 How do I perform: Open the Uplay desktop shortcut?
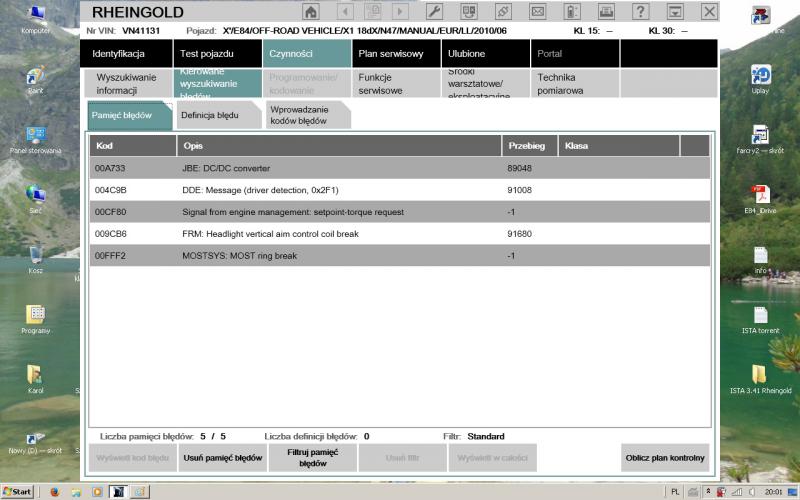760,80
